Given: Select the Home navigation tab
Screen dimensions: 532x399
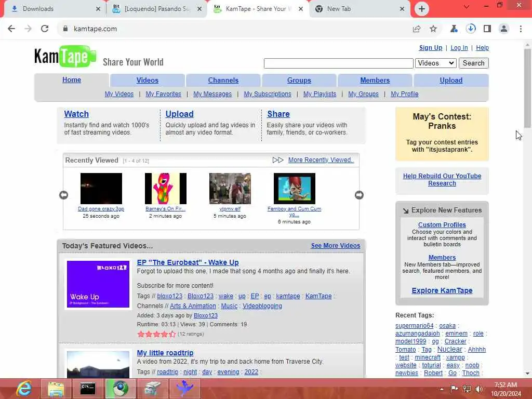Looking at the screenshot, I should (72, 79).
